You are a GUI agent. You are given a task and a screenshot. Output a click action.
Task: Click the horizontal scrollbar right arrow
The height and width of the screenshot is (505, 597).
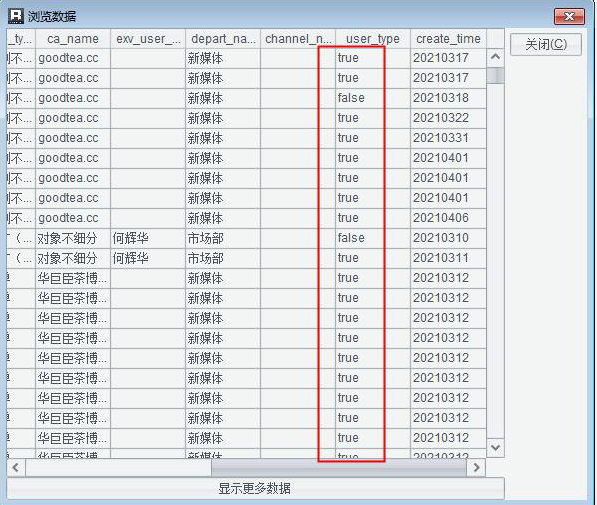pyautogui.click(x=476, y=467)
